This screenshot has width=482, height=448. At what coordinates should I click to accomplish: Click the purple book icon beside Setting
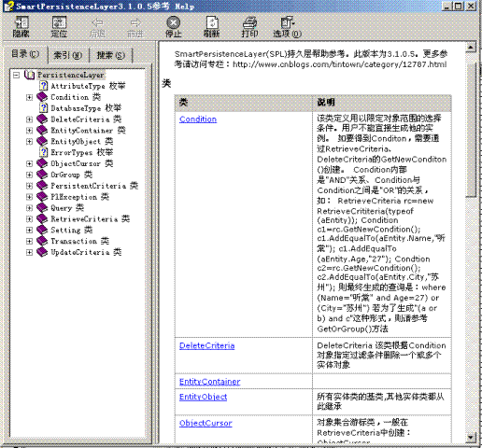[x=42, y=230]
